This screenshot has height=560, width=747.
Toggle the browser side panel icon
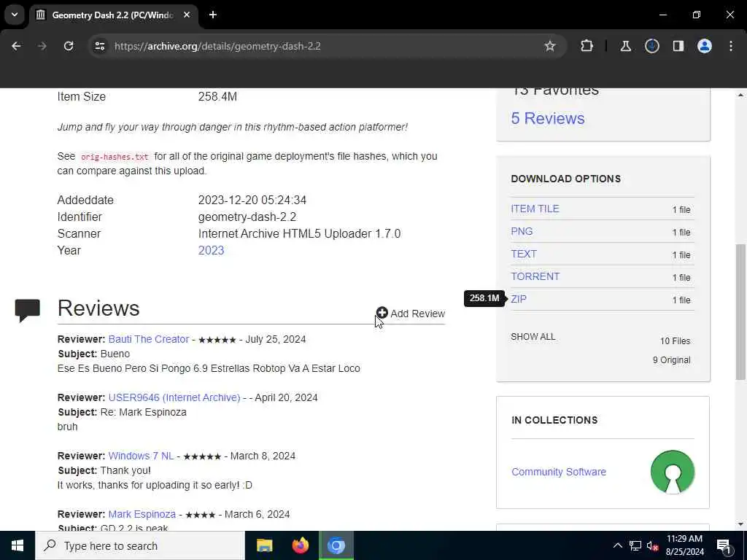[x=678, y=46]
